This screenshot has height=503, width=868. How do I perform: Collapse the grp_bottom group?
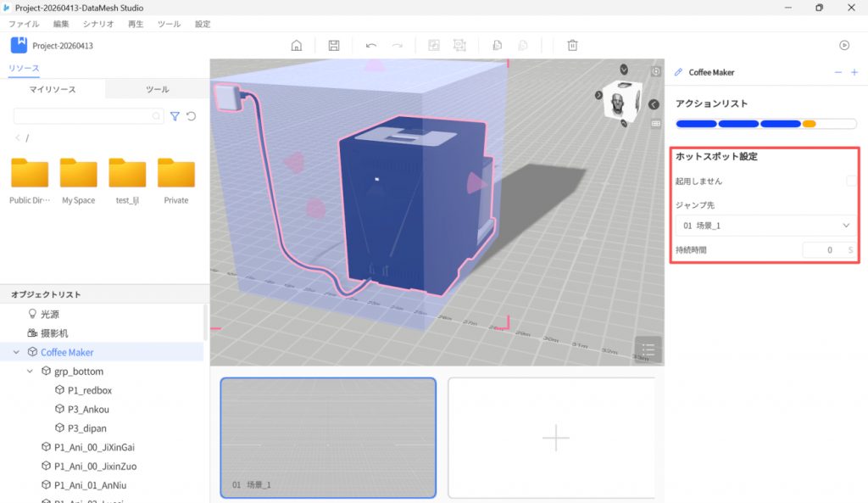point(31,372)
